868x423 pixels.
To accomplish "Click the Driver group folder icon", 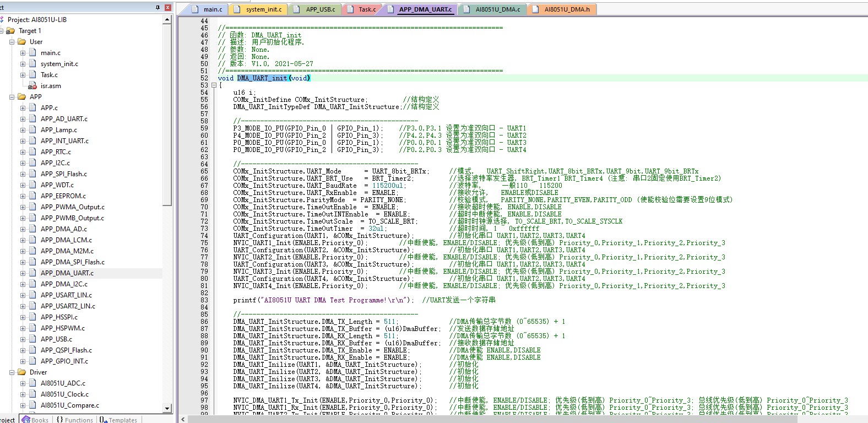I will 22,372.
